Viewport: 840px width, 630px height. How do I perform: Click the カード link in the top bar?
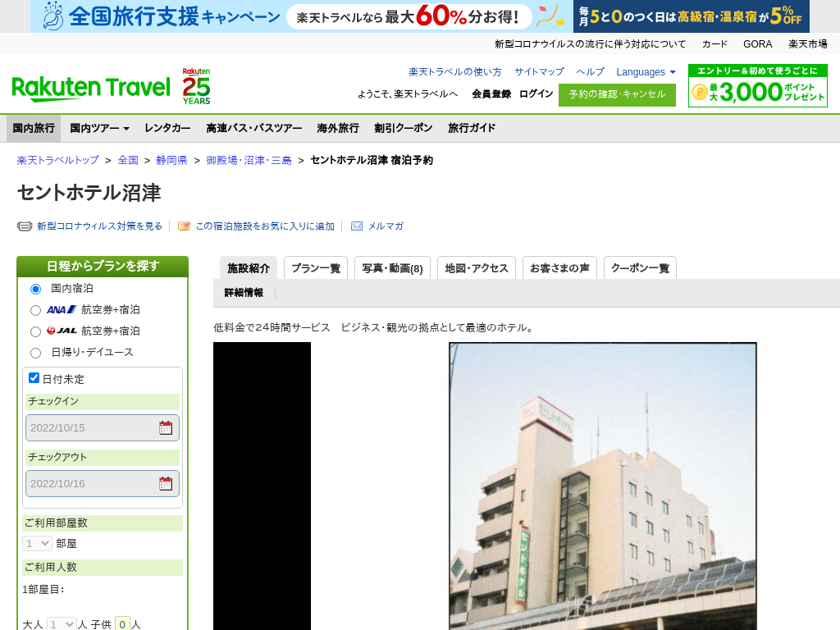714,44
